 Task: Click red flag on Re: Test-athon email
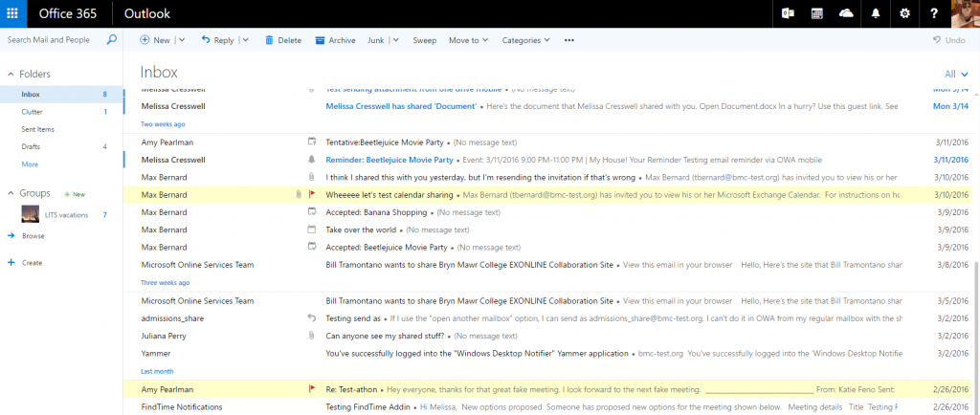[x=313, y=389]
